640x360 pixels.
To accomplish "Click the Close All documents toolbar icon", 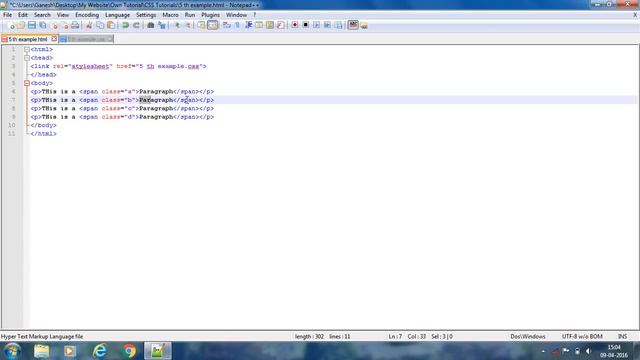I will tap(64, 25).
